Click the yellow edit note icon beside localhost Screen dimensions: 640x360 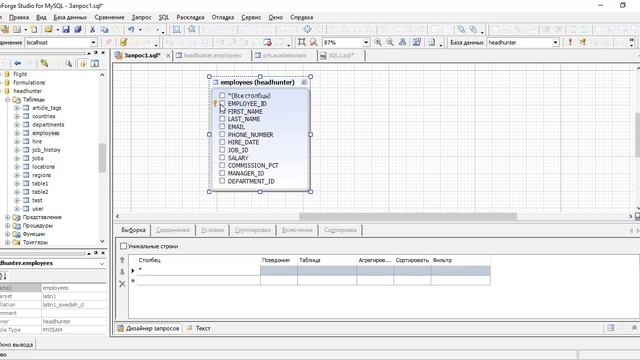click(123, 42)
